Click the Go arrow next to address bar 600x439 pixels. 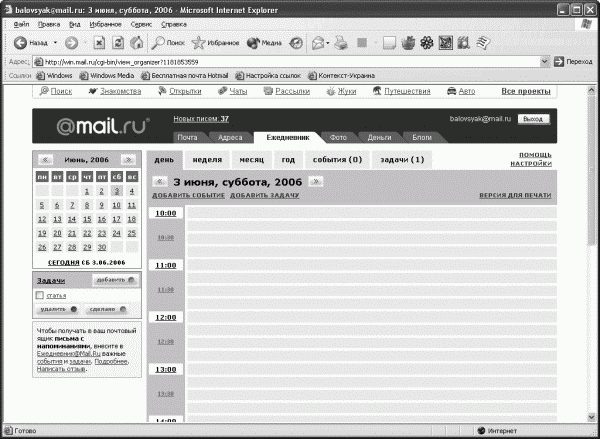tap(559, 62)
